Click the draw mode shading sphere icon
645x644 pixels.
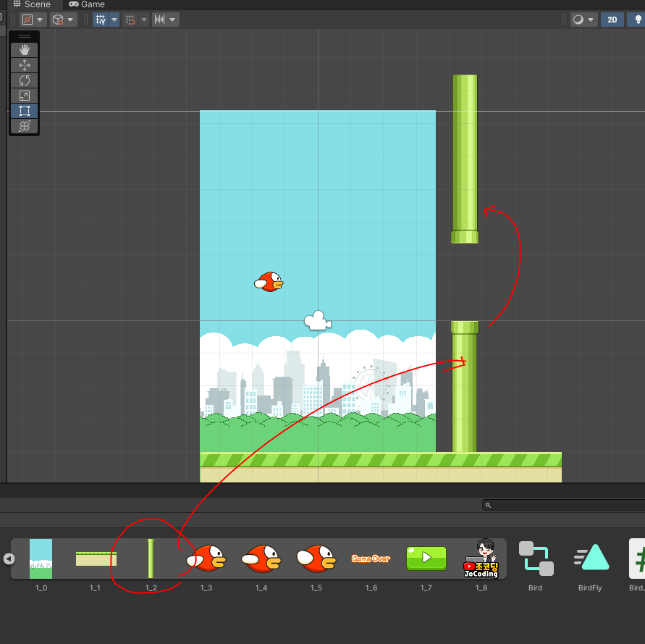point(578,20)
